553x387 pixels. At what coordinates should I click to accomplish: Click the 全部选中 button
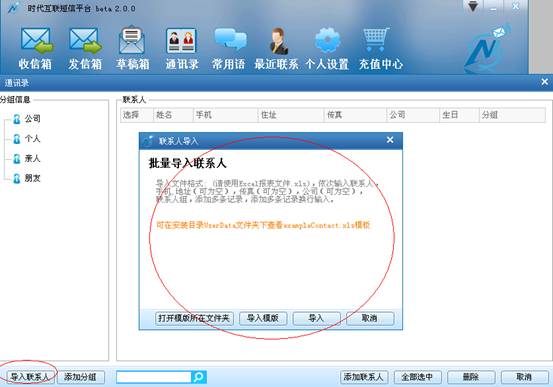point(418,377)
